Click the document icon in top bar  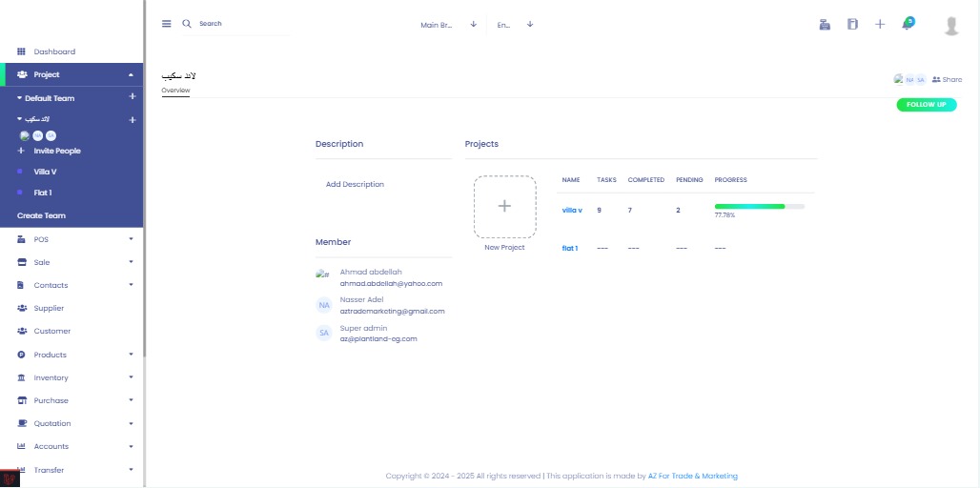(x=852, y=24)
